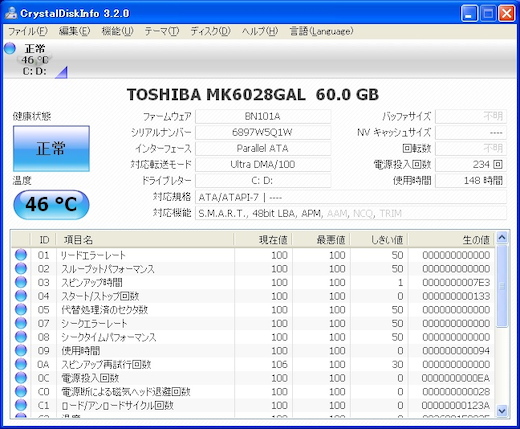Select the リードエラーレート attribute name
Viewport: 520px width, 429px height.
pos(93,255)
